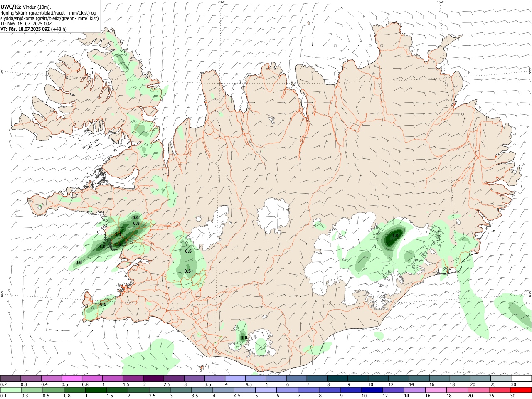Viewport: 532px width, 399px height.
Task: Pick the upper-row swatch labeled 0.2
Action: coord(11,378)
